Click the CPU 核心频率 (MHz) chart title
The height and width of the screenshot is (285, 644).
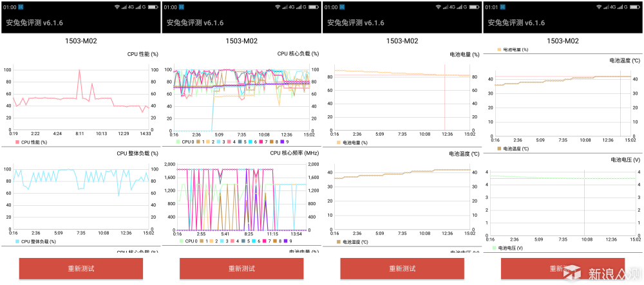[294, 153]
